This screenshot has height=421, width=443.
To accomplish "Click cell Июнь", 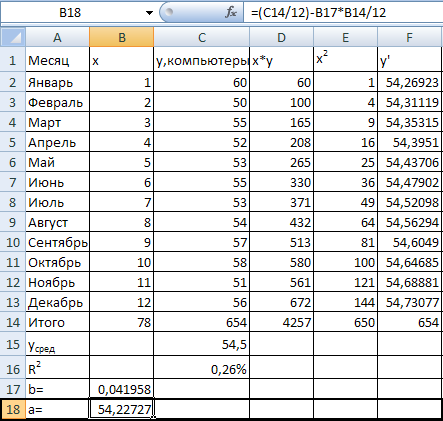I will tap(57, 182).
